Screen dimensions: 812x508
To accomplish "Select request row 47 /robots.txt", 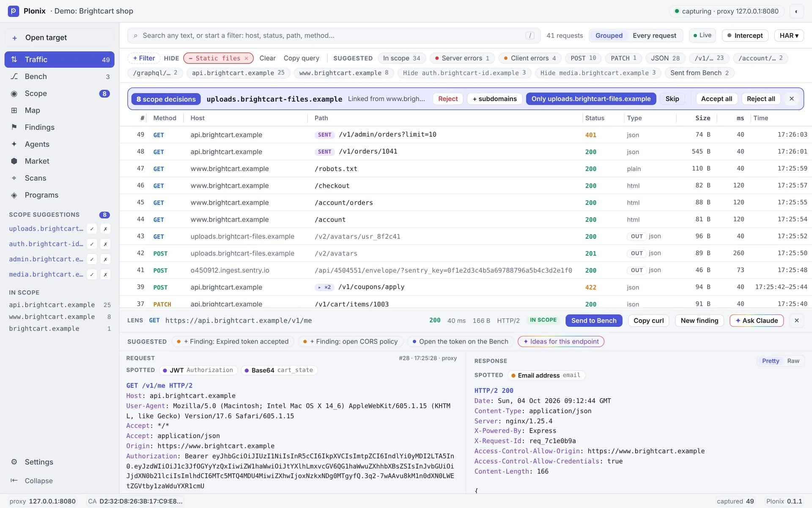I will pyautogui.click(x=466, y=168).
